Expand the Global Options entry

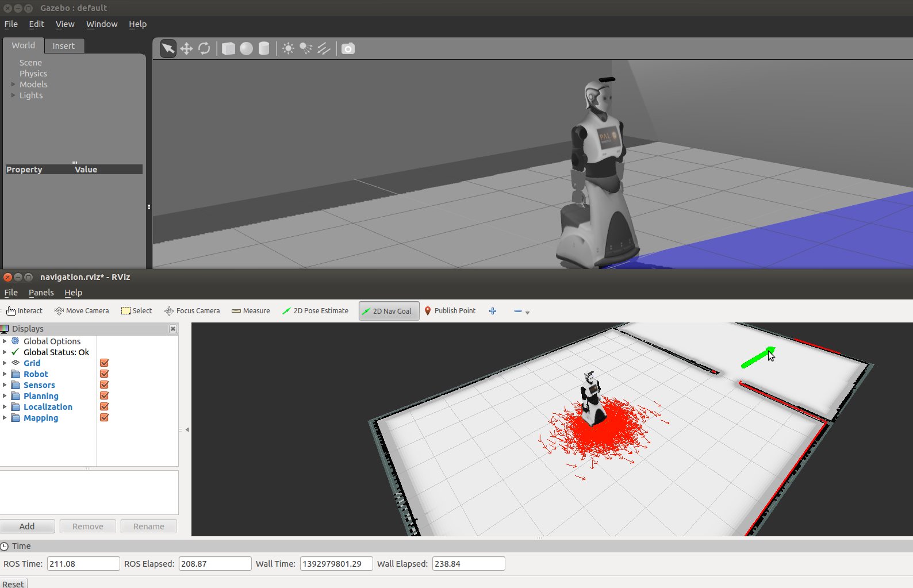[5, 341]
